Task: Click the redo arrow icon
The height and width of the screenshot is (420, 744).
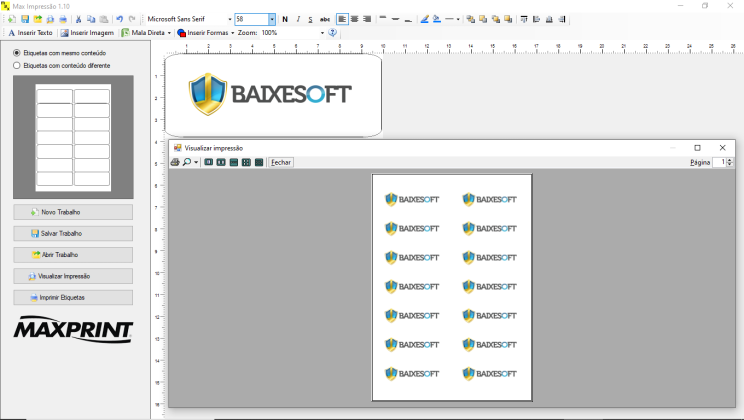Action: coord(132,19)
